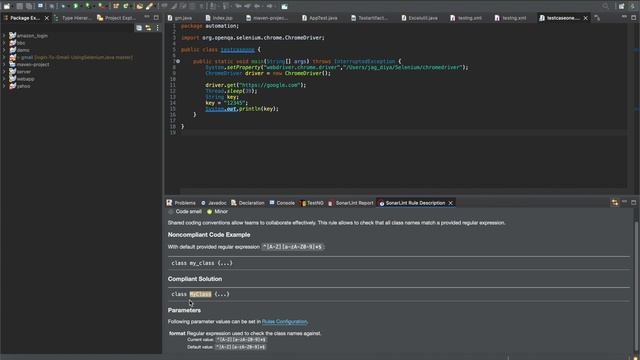
Task: Expand the bbc project
Action: point(4,43)
